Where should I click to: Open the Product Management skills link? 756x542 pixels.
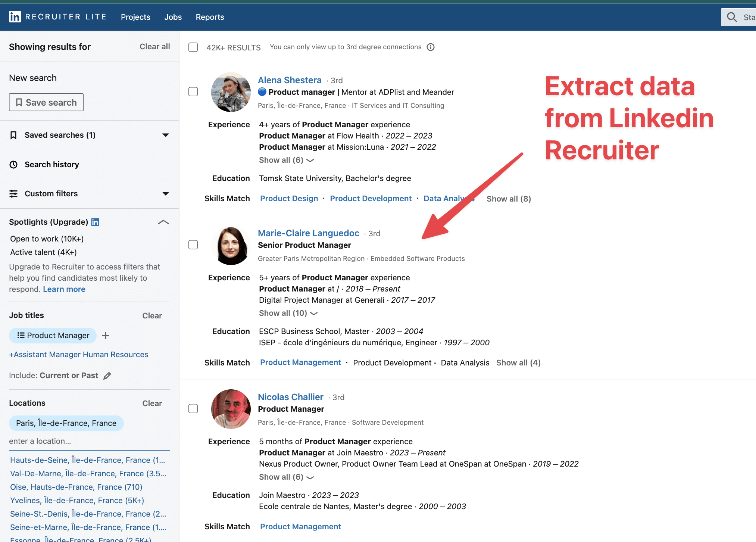point(300,362)
